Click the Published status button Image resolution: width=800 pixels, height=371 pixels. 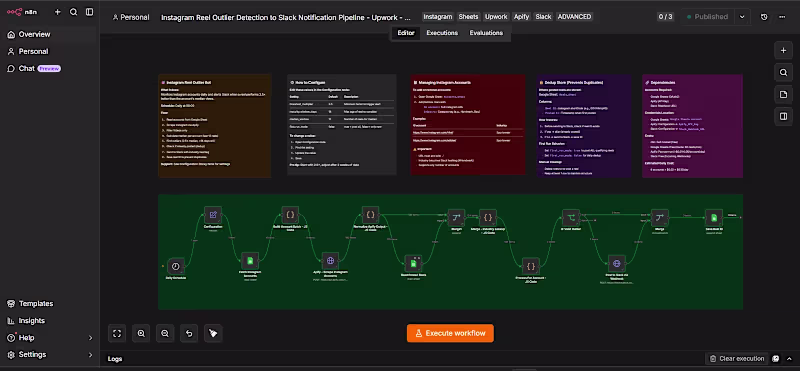(708, 17)
